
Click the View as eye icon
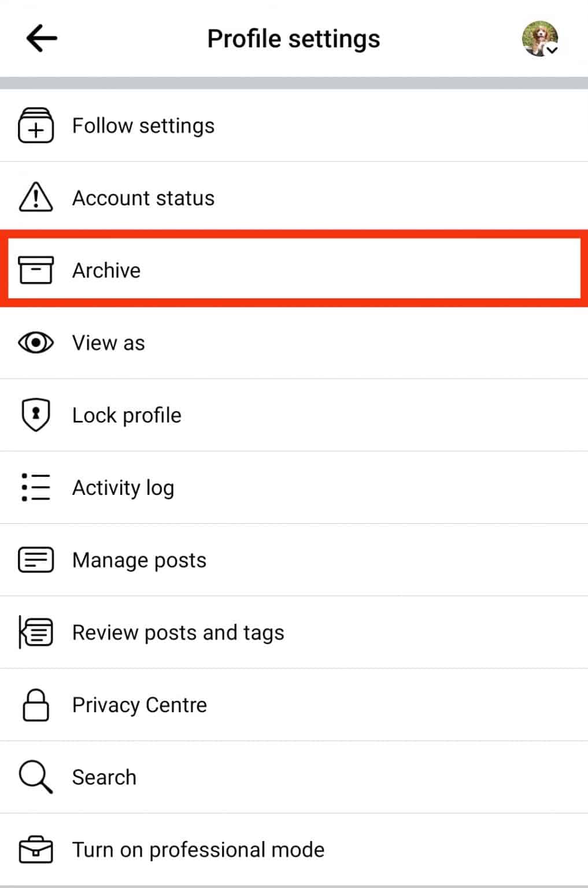(x=36, y=343)
